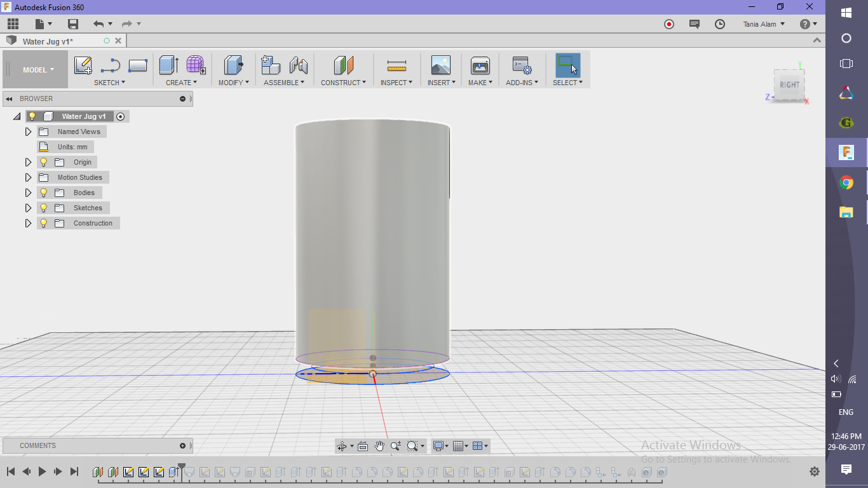Screen dimensions: 868x488
Task: Switch to Water Jug v1* document tab
Action: pos(48,41)
